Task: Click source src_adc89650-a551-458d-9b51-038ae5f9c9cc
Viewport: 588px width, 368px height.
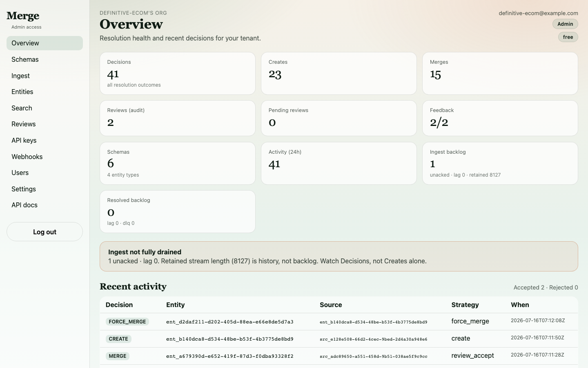Action: pyautogui.click(x=374, y=357)
